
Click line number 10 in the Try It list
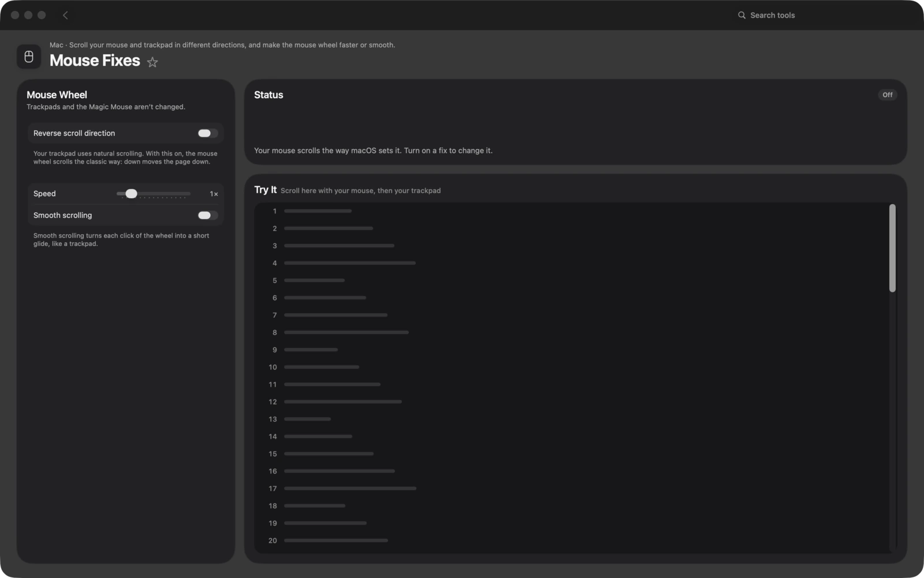tap(273, 368)
